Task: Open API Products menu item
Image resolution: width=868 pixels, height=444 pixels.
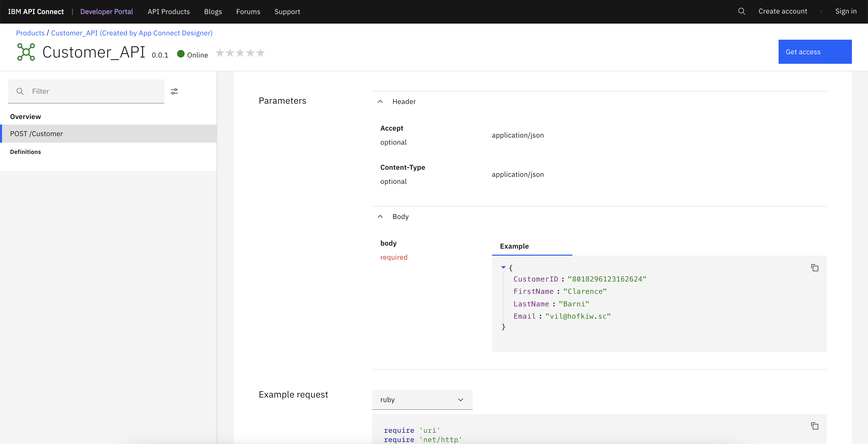Action: pyautogui.click(x=169, y=12)
